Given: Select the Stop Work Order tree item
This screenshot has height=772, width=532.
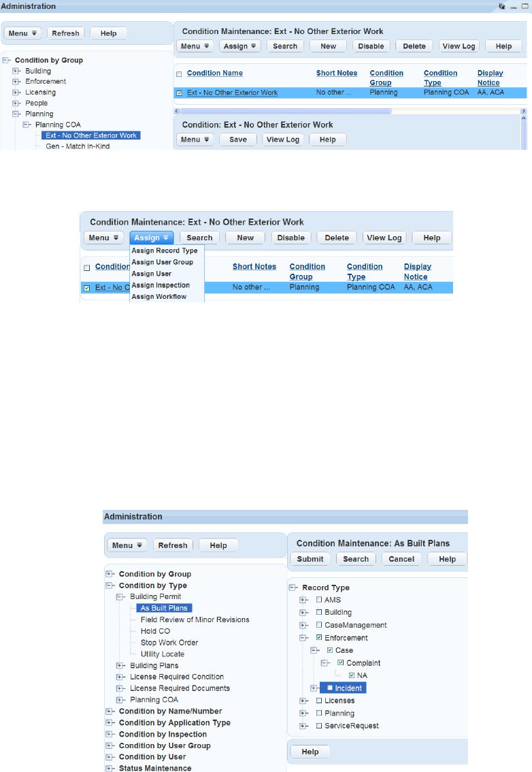Looking at the screenshot, I should pos(169,643).
